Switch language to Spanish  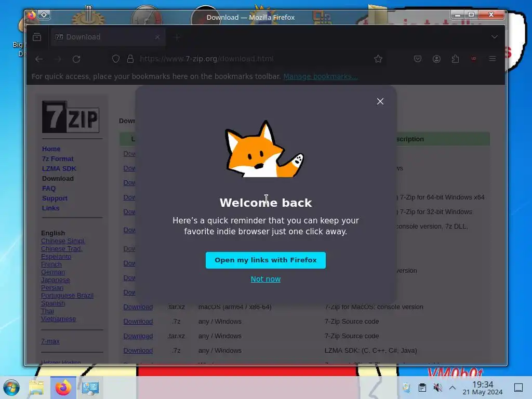(x=53, y=303)
